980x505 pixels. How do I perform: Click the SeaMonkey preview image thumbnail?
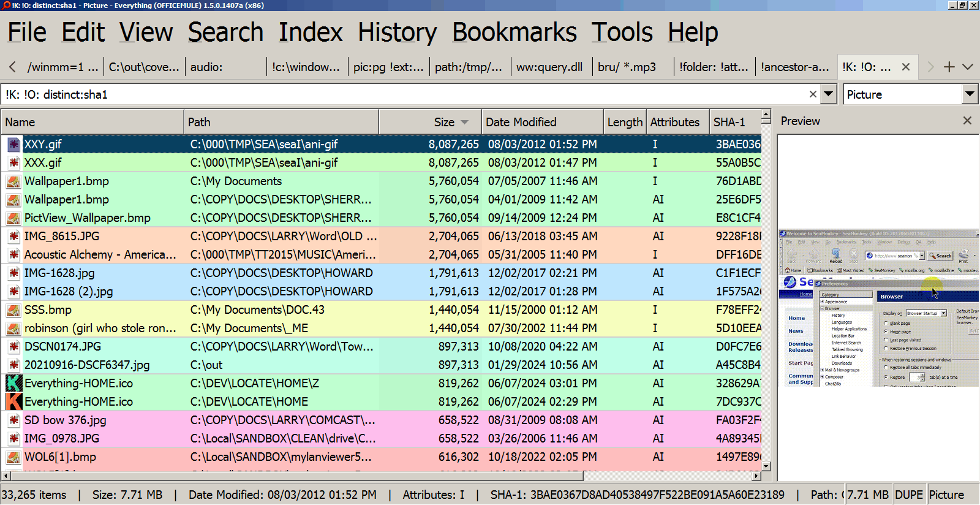point(878,308)
